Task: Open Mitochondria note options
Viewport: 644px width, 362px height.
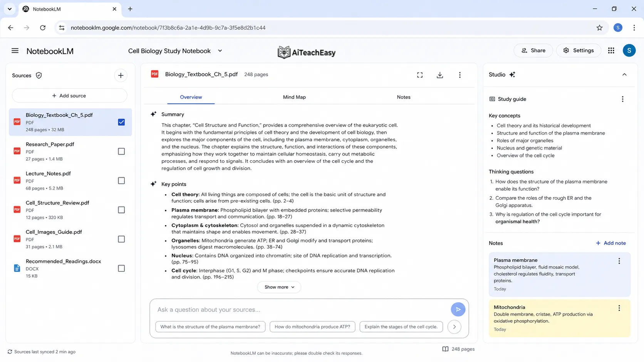Action: pyautogui.click(x=619, y=308)
